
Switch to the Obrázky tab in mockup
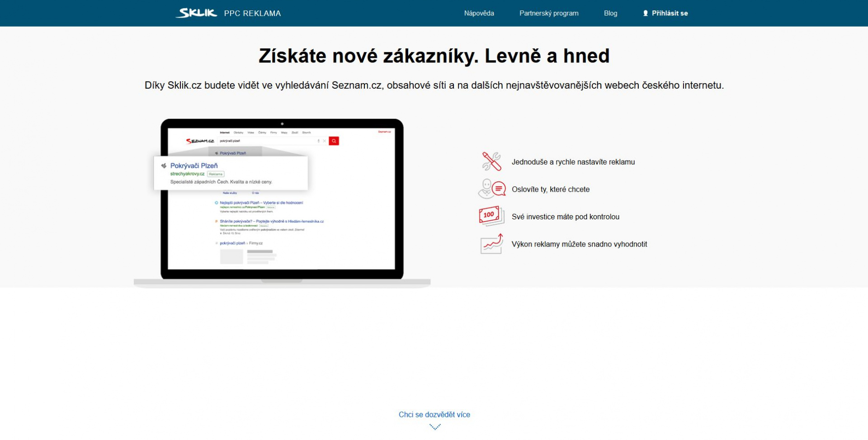239,132
